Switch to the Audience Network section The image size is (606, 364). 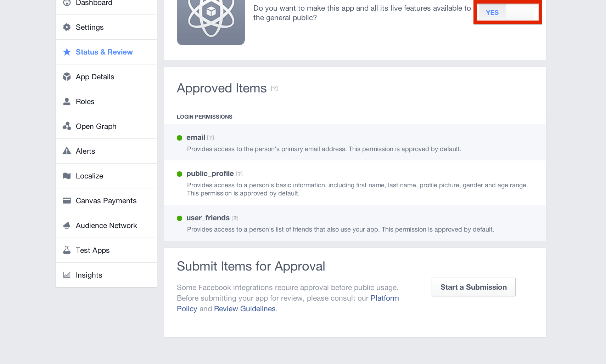(x=106, y=225)
